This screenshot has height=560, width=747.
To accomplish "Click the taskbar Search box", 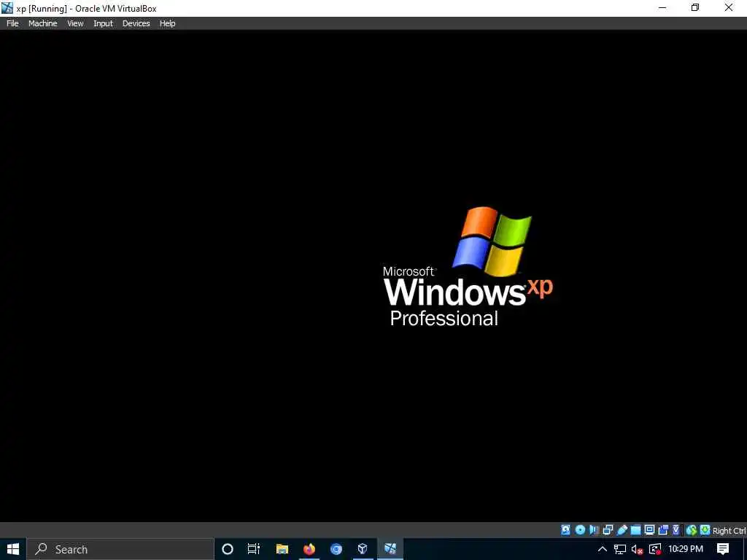I will 120,549.
